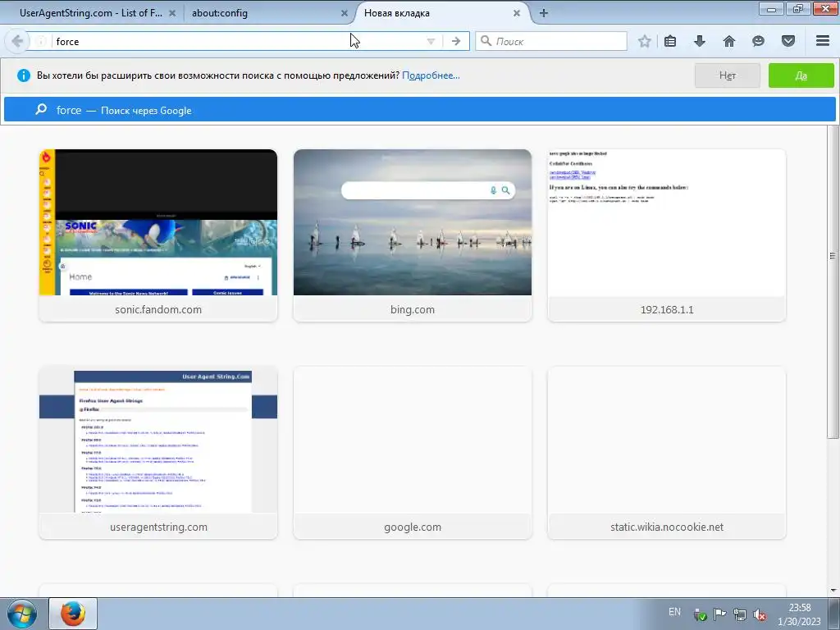Viewport: 840px width, 630px height.
Task: Open the sonic.fandom.com thumbnail
Action: [158, 235]
